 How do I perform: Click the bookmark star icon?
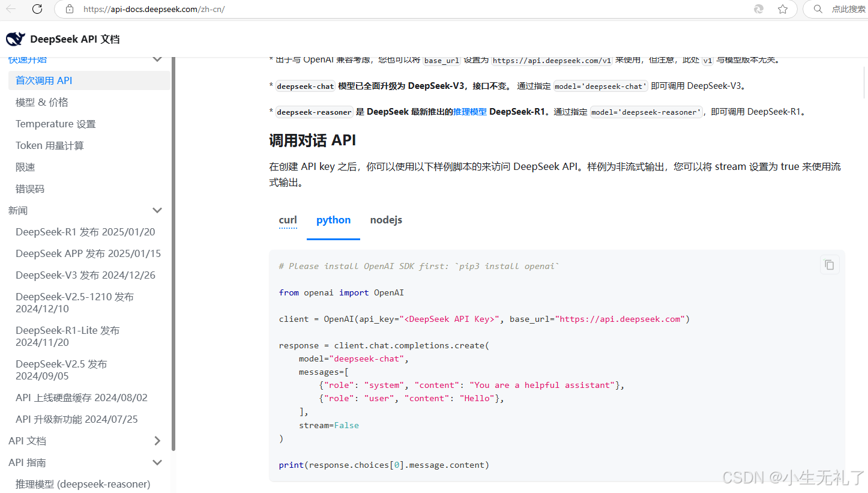coord(783,9)
